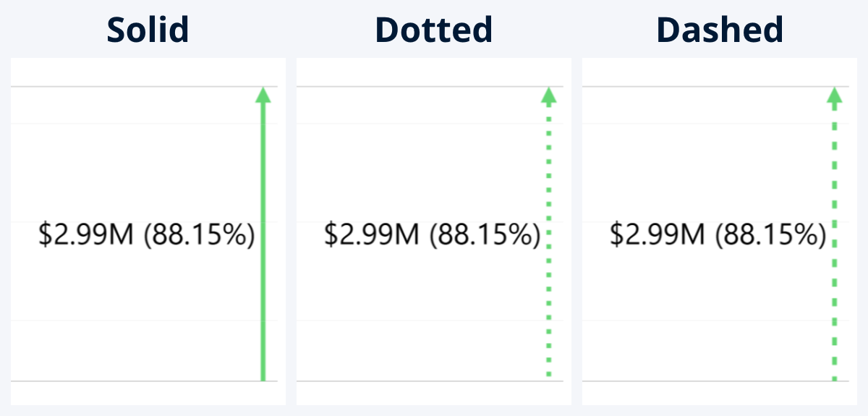Click the $2.99M label in the Dotted panel

(x=371, y=235)
